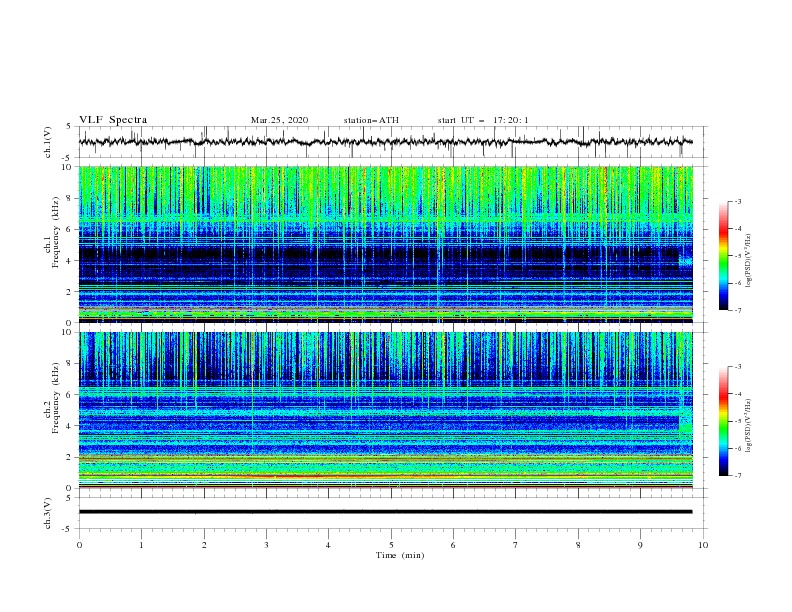The image size is (792, 612).
Task: Click the time axis tick label '5'
Action: pyautogui.click(x=391, y=545)
